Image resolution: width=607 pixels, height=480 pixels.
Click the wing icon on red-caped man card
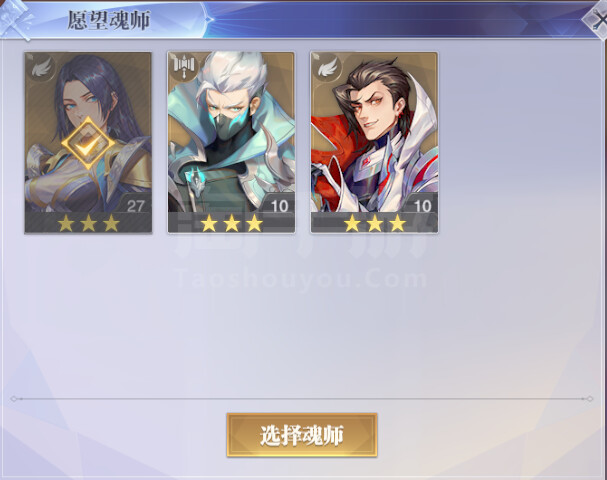328,67
